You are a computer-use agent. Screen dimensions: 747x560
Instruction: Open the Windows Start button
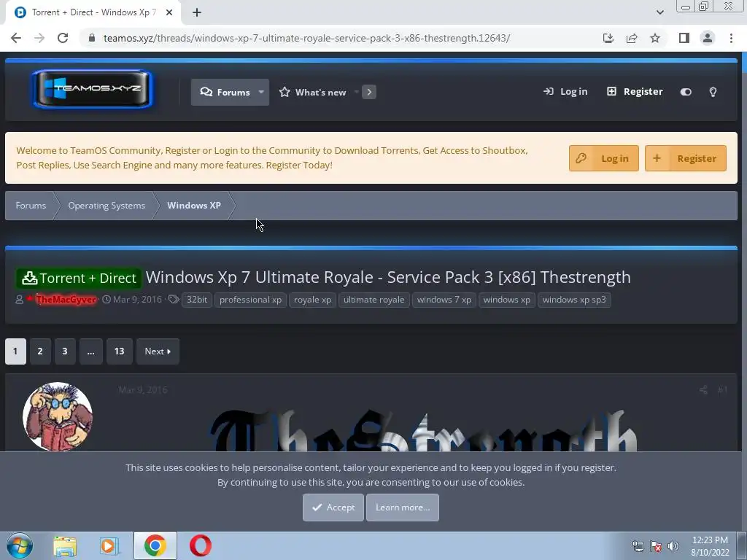[20, 545]
